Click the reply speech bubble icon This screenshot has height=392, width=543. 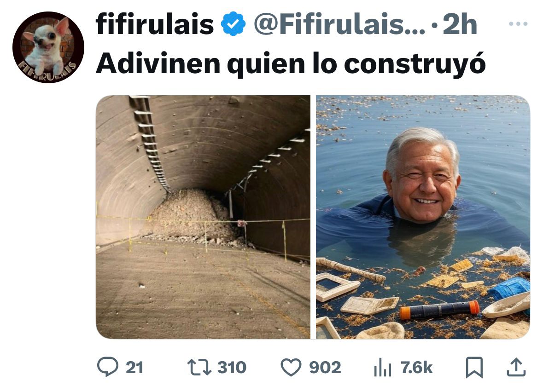point(108,367)
